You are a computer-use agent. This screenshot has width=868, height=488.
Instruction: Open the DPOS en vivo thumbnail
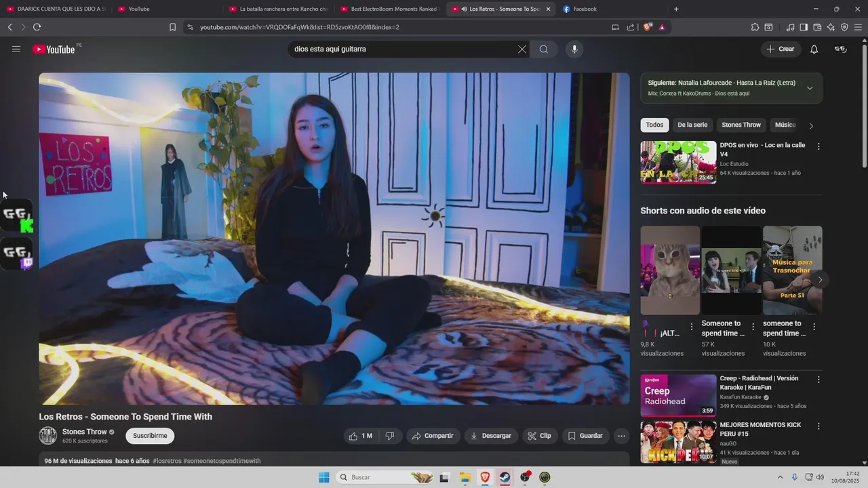pyautogui.click(x=678, y=162)
